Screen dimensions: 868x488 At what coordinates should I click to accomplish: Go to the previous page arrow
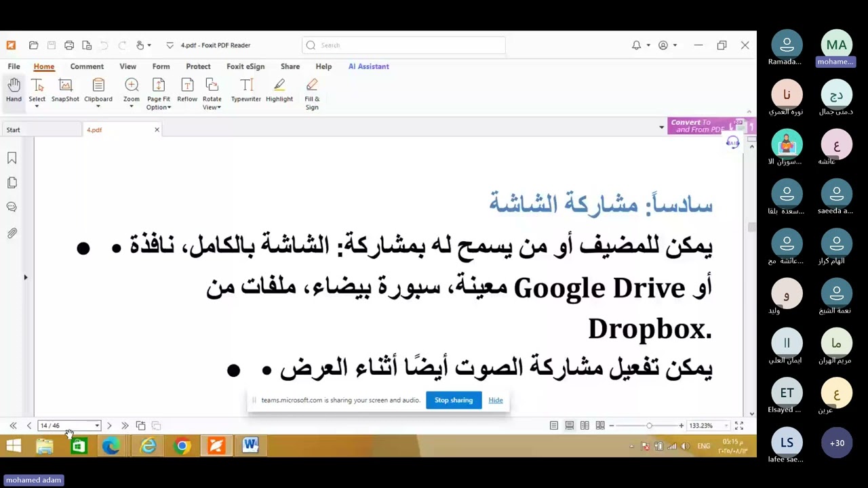click(28, 426)
